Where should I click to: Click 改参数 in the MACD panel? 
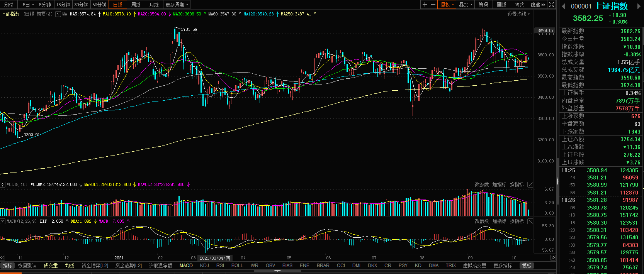(482, 222)
